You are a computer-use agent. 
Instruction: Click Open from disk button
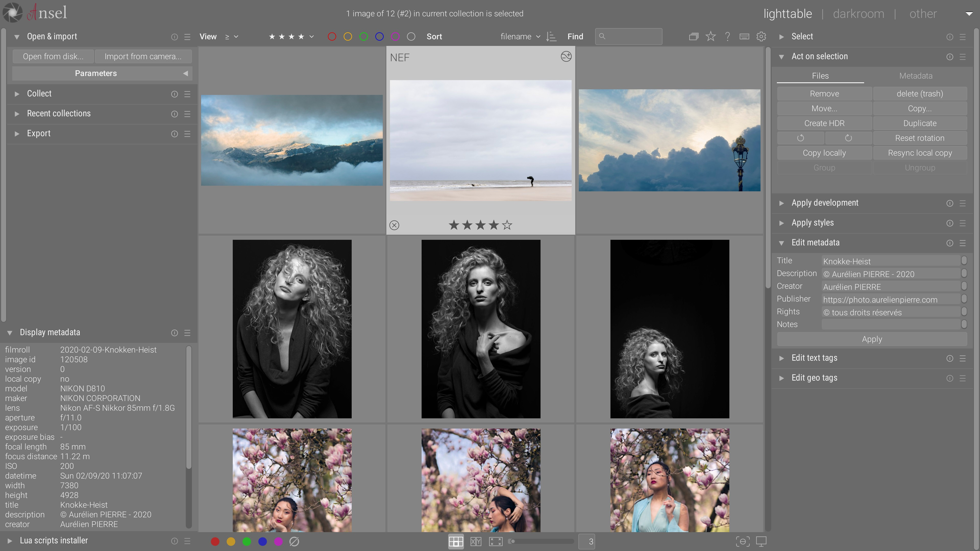[53, 56]
